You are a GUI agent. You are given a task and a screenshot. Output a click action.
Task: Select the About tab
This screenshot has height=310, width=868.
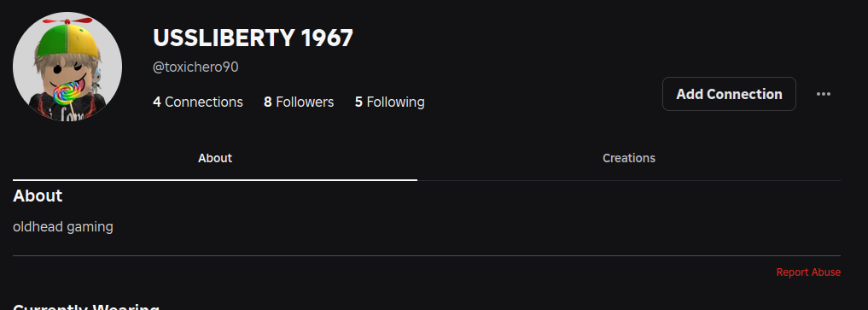215,158
